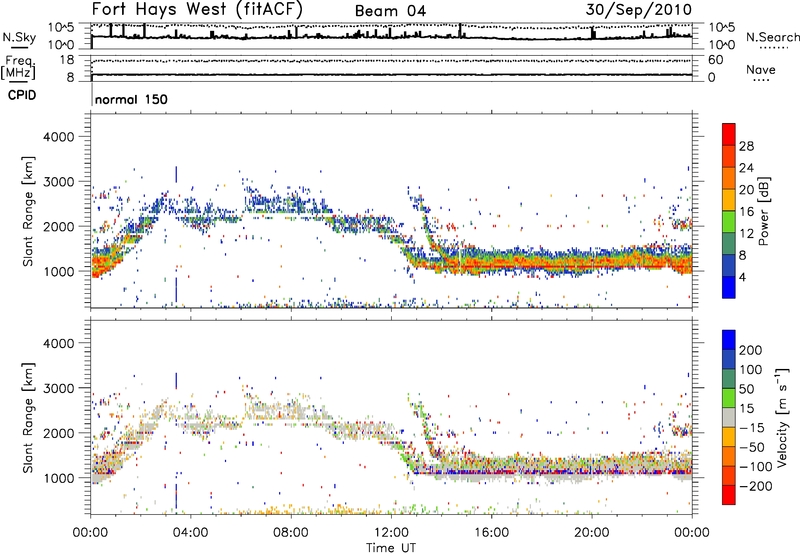This screenshot has width=800, height=554.
Task: Click the '-100' label on Velocity colorbar
Action: click(x=755, y=467)
